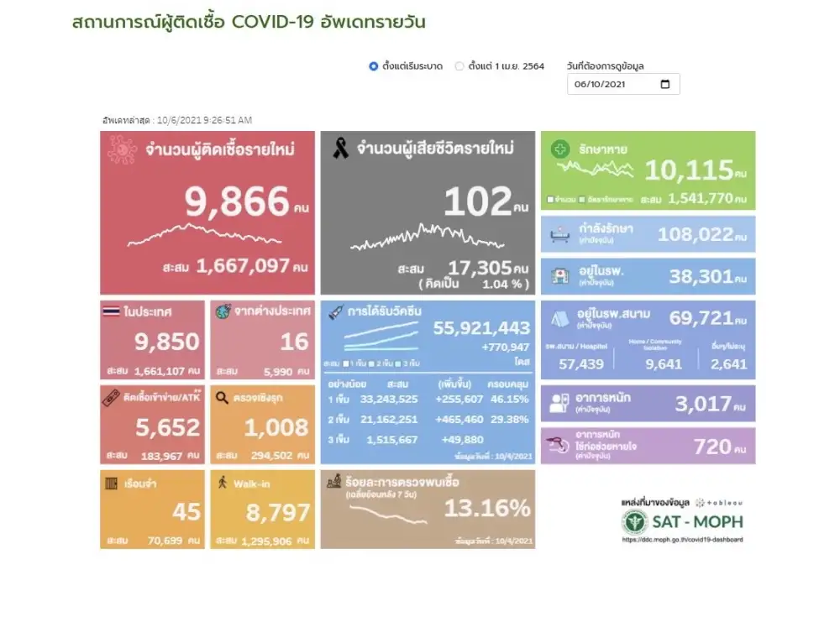The width and height of the screenshot is (840, 643).
Task: Click the SAT - MOPH logo
Action: (682, 521)
